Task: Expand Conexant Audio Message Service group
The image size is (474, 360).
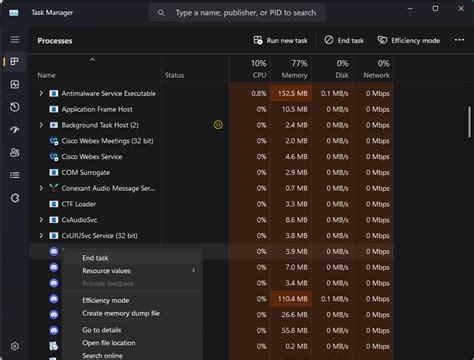Action: [41, 188]
